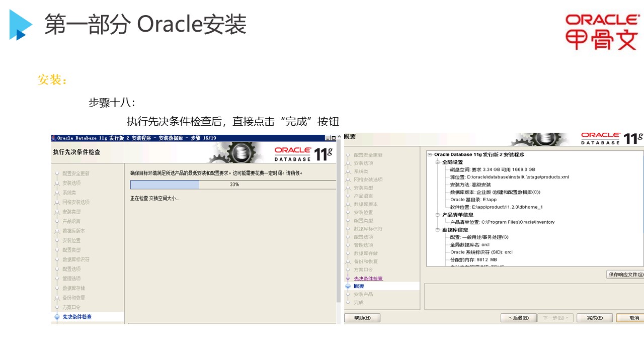Select 配置安全更新 step in the 执行先决条件检查 window
This screenshot has width=644, height=362.
[76, 173]
